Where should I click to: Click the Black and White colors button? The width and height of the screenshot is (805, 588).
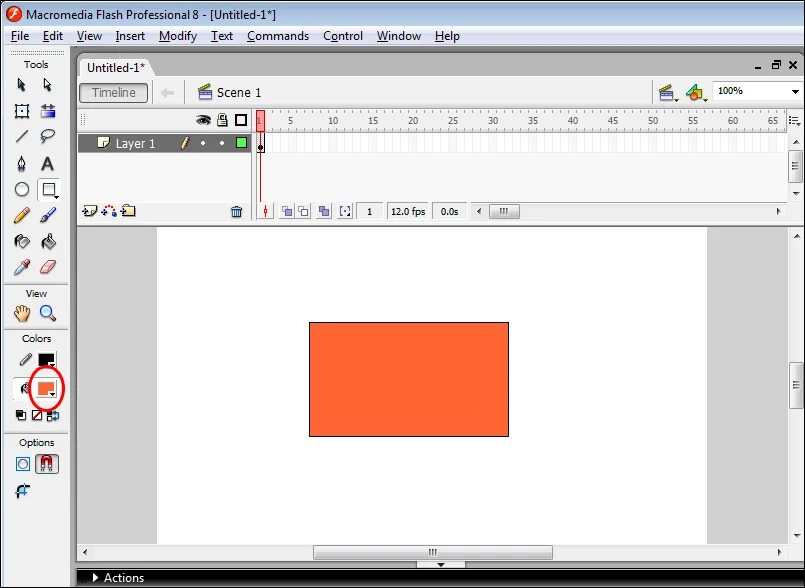coord(21,415)
